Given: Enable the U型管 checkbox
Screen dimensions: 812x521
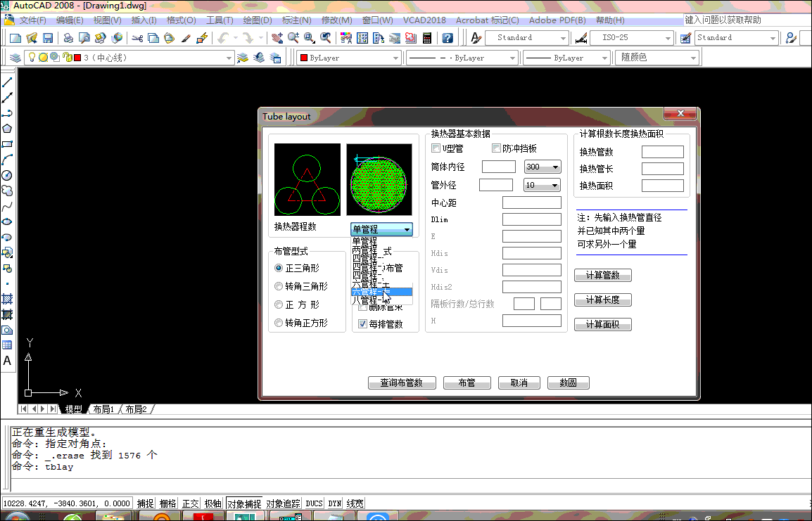Looking at the screenshot, I should coord(436,148).
